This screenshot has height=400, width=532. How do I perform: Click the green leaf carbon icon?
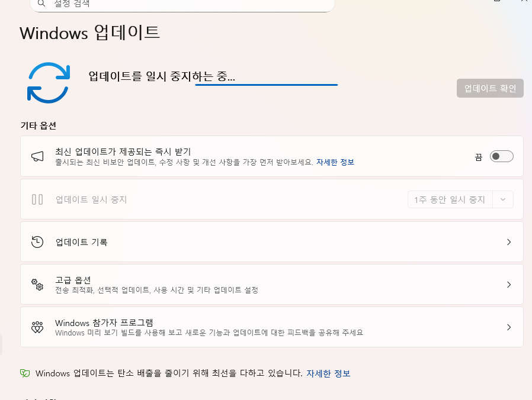pyautogui.click(x=25, y=373)
